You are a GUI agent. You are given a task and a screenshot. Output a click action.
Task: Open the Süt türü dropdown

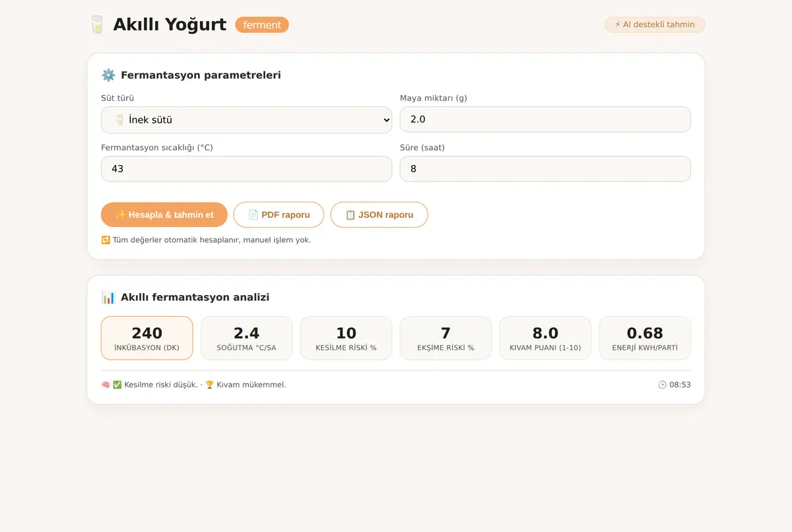[246, 120]
